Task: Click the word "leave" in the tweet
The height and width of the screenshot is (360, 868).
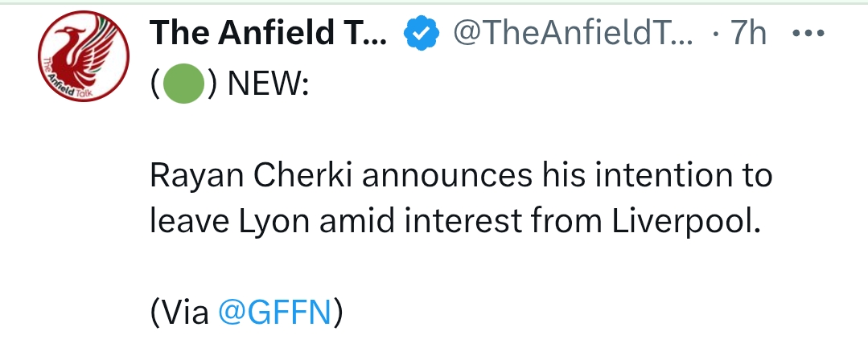Action: (189, 223)
